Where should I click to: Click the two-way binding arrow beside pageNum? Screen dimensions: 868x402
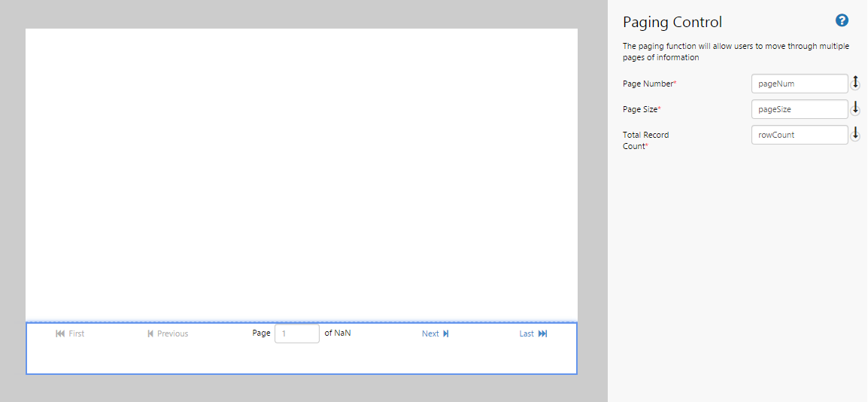click(854, 83)
